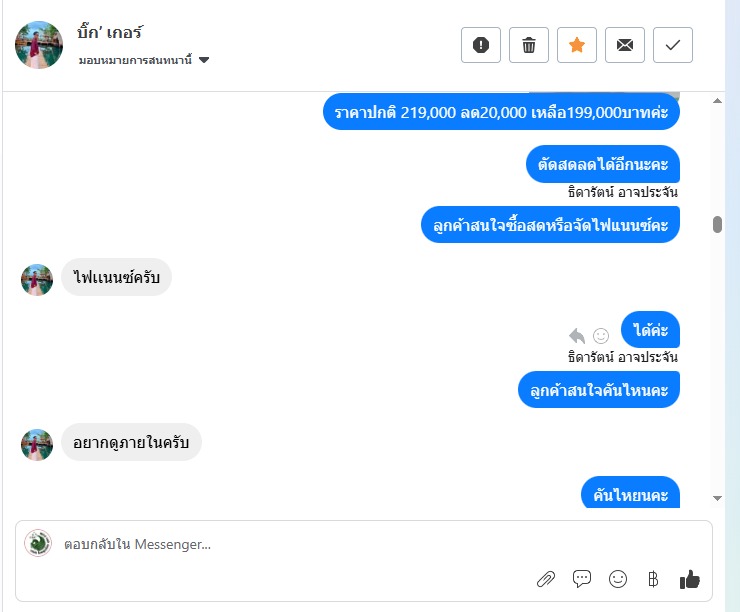Mark conversation as spam with exclamation icon
This screenshot has height=612, width=740.
(x=481, y=45)
